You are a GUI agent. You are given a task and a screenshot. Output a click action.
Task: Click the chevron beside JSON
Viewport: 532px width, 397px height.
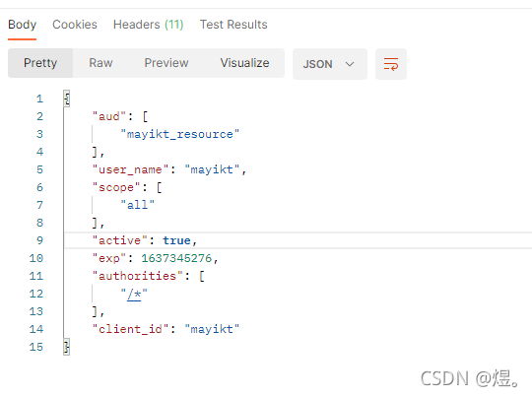coord(350,64)
